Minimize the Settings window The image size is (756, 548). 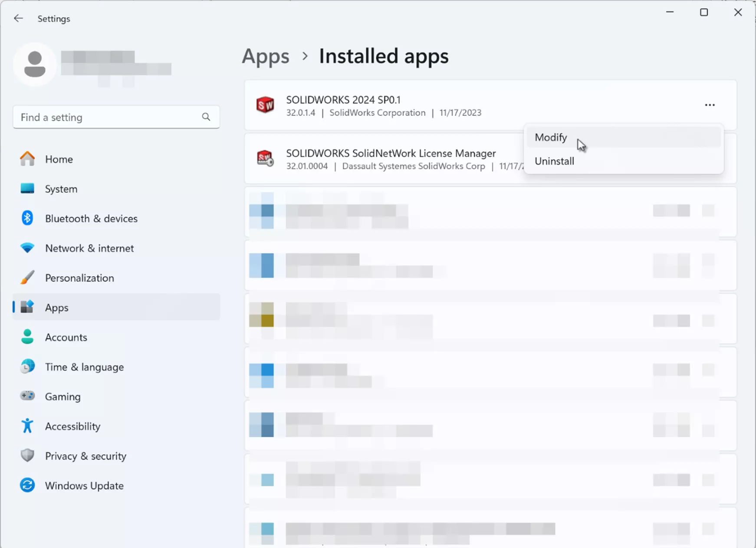tap(670, 12)
